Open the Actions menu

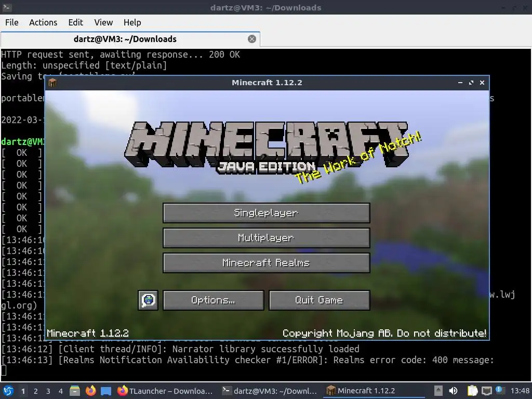pyautogui.click(x=43, y=22)
